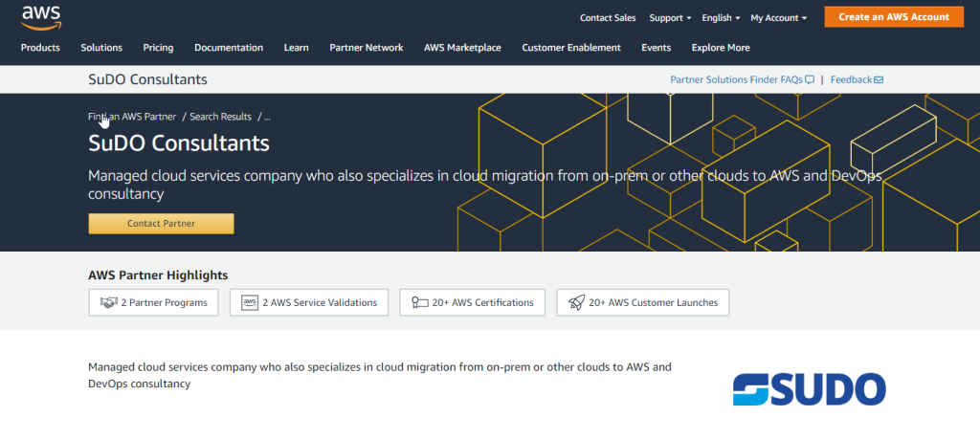This screenshot has height=439, width=980.
Task: Click the rocket Customer Launches icon
Action: pyautogui.click(x=576, y=303)
